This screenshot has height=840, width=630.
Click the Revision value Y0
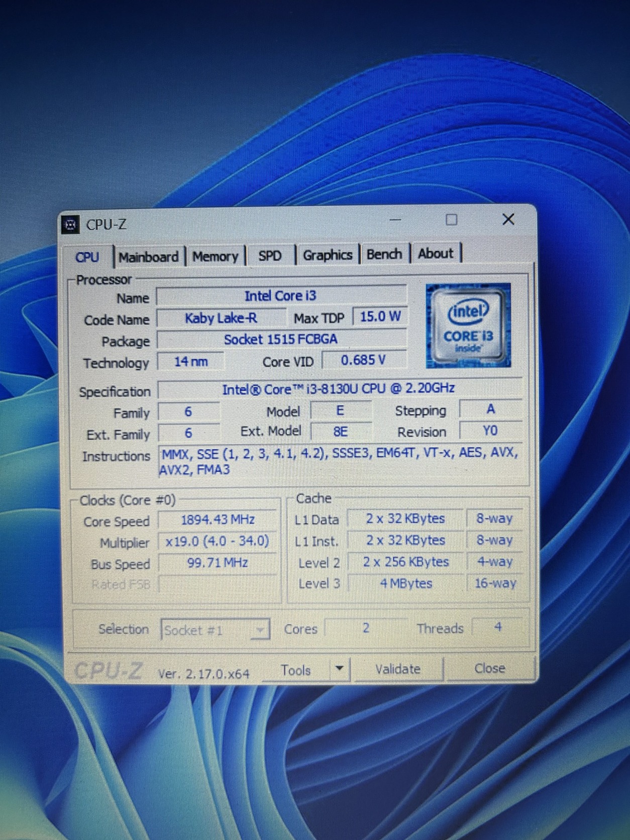(490, 431)
